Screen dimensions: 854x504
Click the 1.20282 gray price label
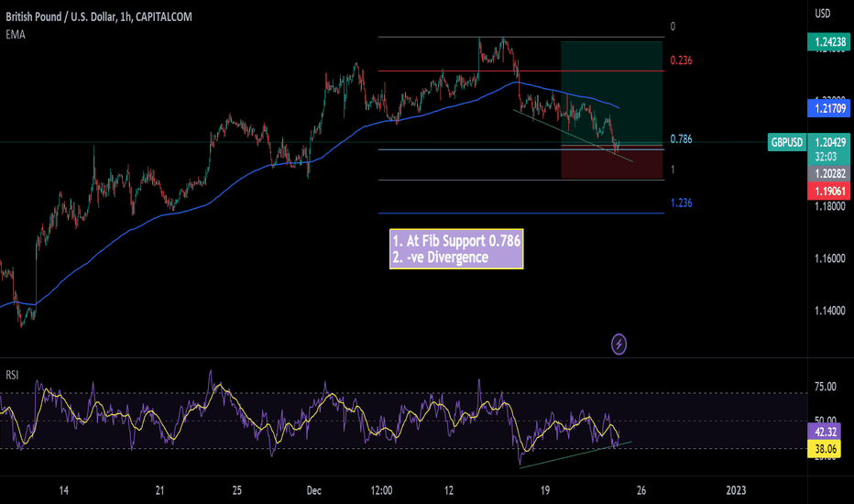[828, 174]
